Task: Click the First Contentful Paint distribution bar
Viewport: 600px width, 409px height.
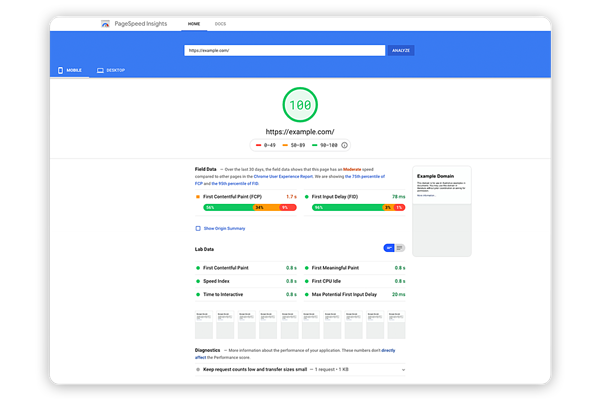Action: point(250,207)
